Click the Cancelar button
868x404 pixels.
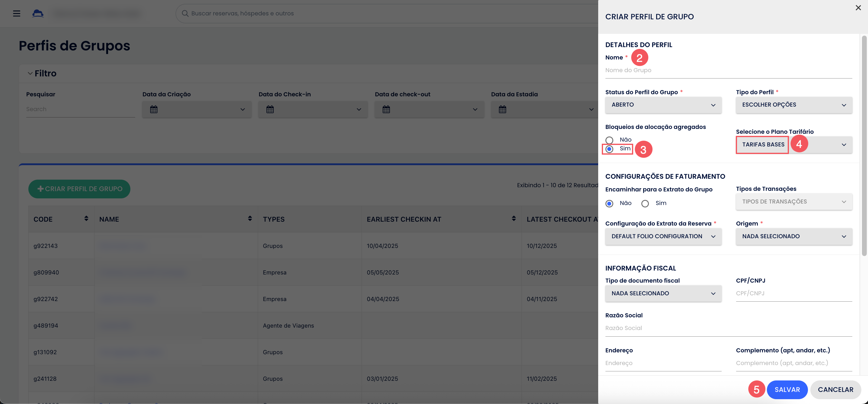click(x=835, y=390)
